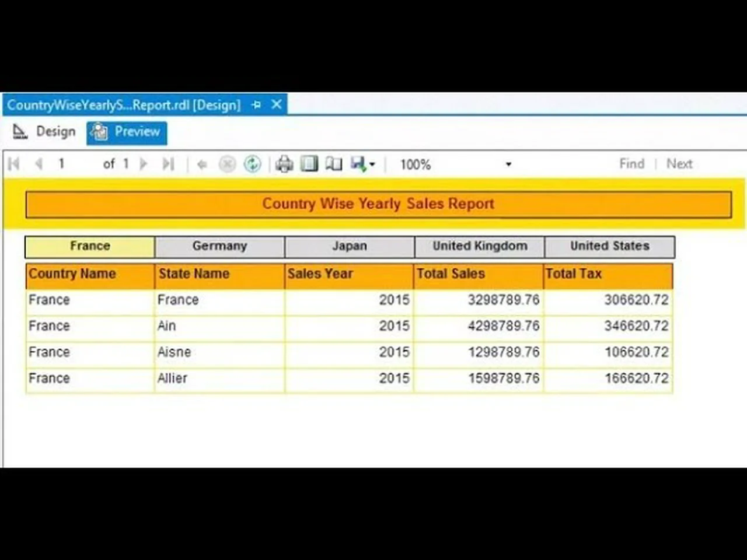This screenshot has width=747, height=560.
Task: Jump to the last page
Action: 168,164
